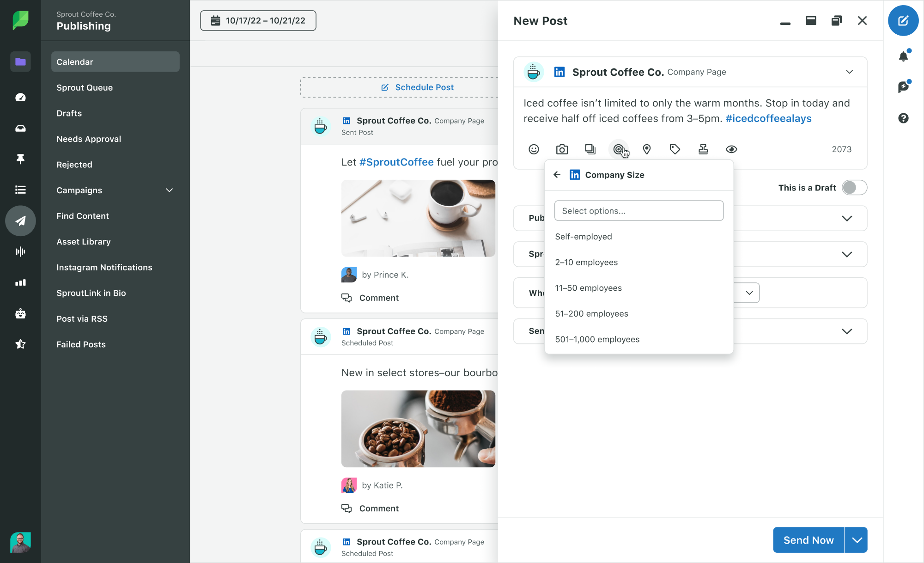Screen dimensions: 924x563
Task: Select the LinkedIn targeting icon
Action: coord(619,149)
